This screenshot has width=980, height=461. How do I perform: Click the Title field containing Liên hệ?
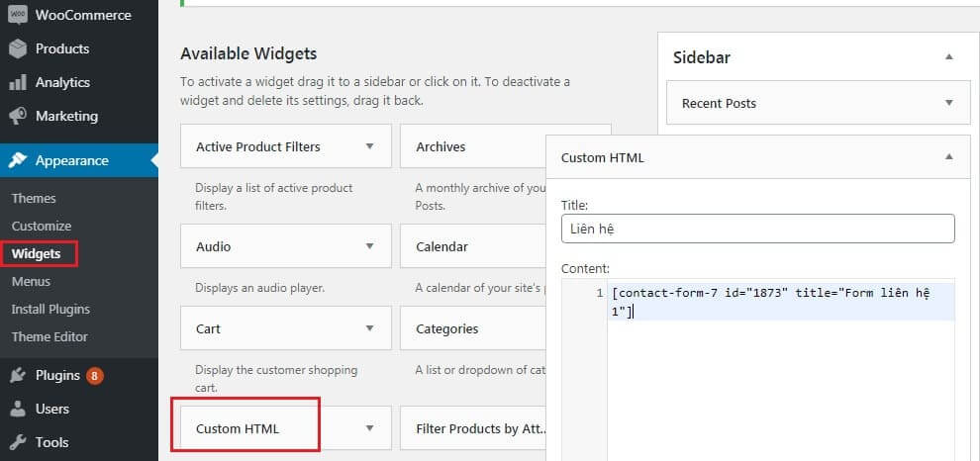click(x=757, y=229)
